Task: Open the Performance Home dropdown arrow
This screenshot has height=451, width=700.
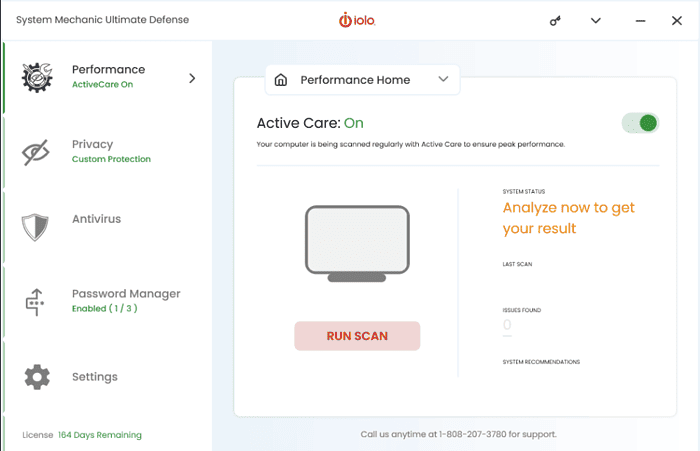Action: click(443, 80)
